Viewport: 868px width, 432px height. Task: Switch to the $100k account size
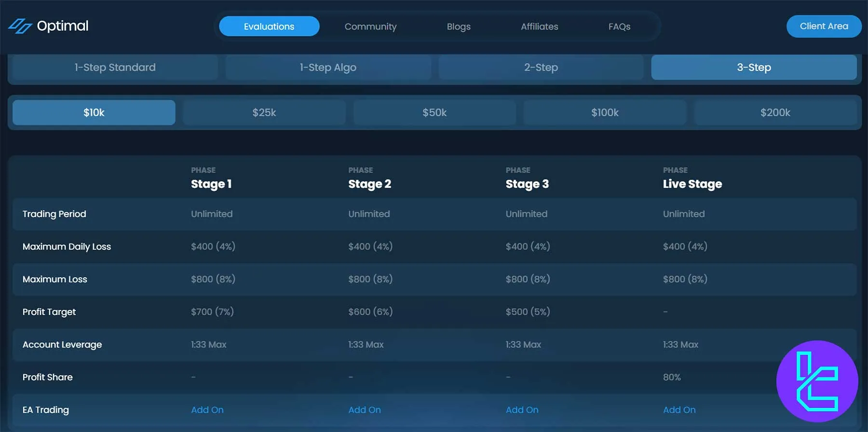pyautogui.click(x=605, y=112)
